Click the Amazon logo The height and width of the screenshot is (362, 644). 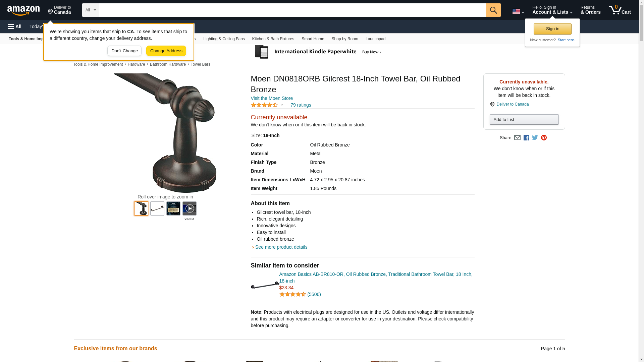point(23,10)
